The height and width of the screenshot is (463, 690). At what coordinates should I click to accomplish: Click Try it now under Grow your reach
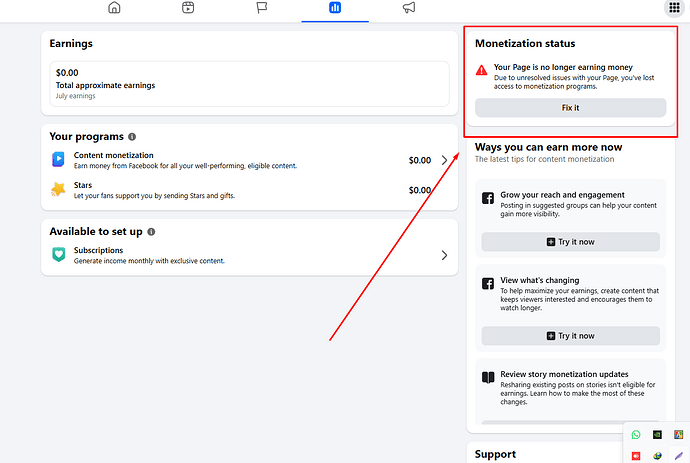(570, 242)
